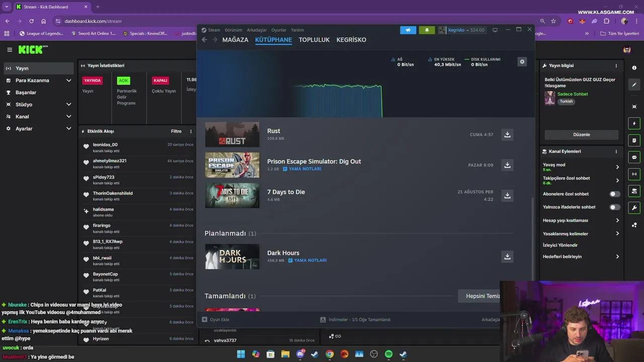Viewport: 644px width, 362px height.
Task: Click the Dark Hours game thumbnail
Action: point(232,256)
